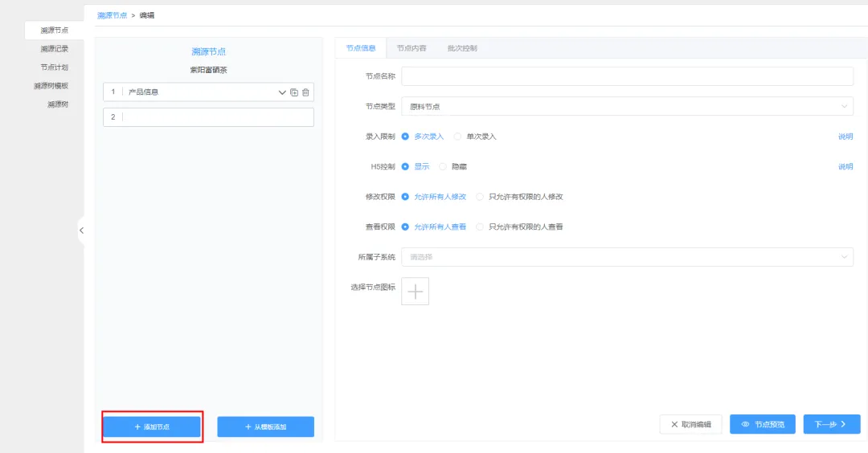868x453 pixels.
Task: Select 允许所有人修改 radio option
Action: coord(434,197)
